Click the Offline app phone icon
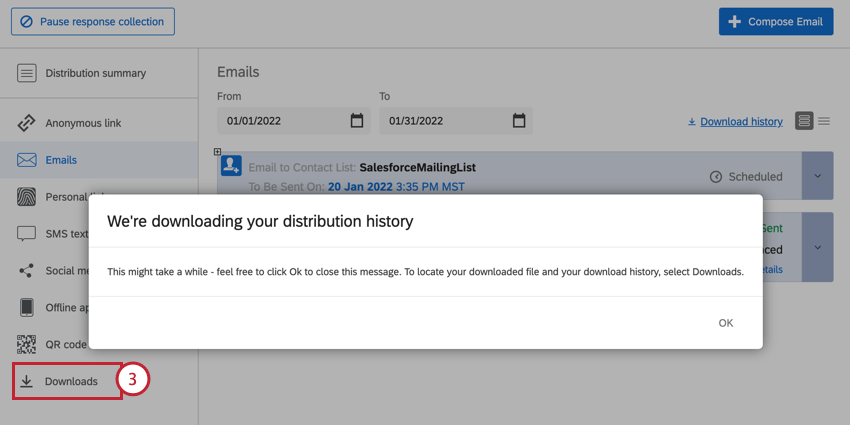Viewport: 850px width, 425px height. (x=27, y=308)
